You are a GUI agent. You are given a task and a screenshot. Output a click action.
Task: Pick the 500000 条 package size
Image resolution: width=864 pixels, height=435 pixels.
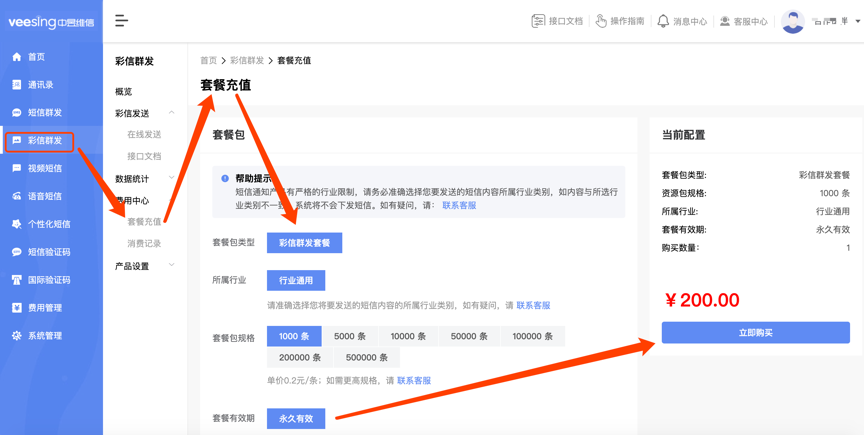(x=366, y=358)
